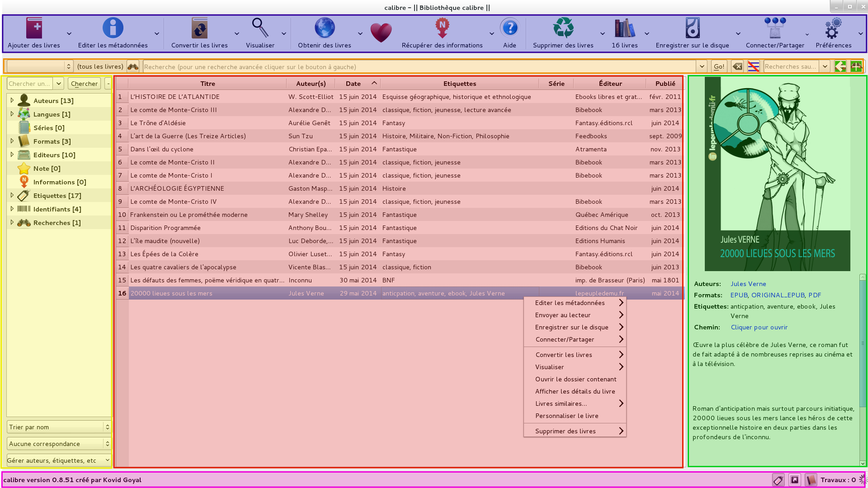Click the binoculars advanced search icon

[x=132, y=66]
